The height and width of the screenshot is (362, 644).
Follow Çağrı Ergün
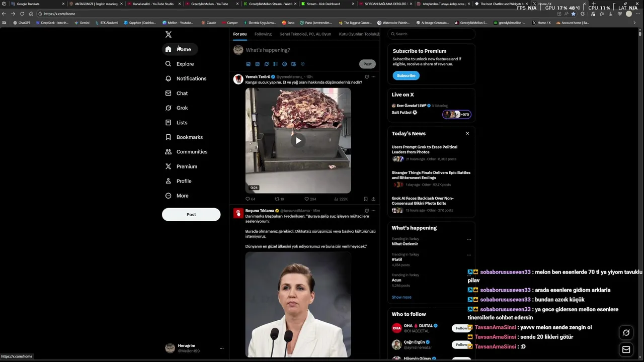461,344
